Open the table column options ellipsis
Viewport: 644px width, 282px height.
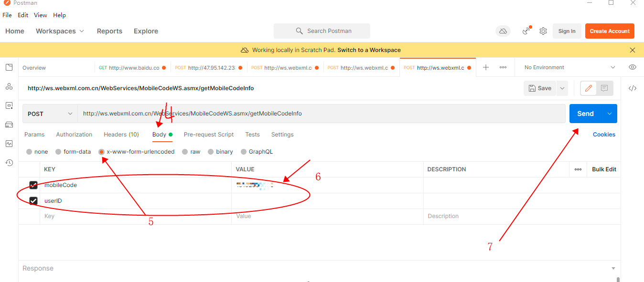[578, 169]
